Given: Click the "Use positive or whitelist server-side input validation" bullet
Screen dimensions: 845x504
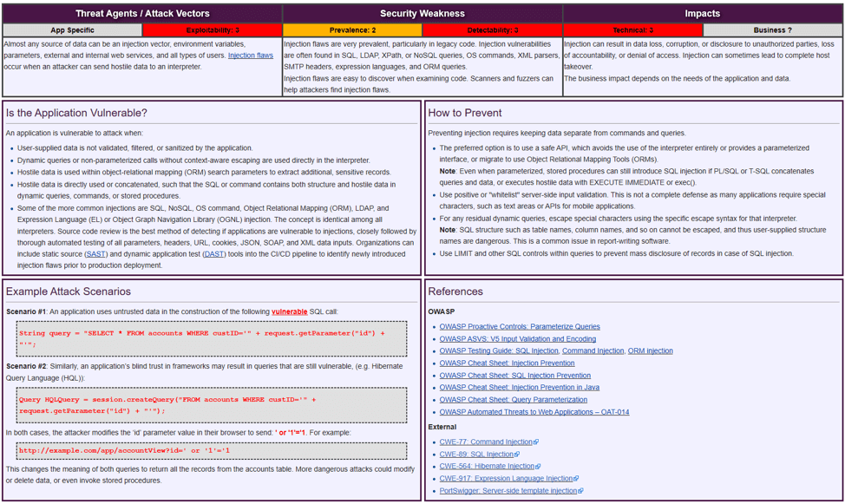Looking at the screenshot, I should tap(632, 200).
